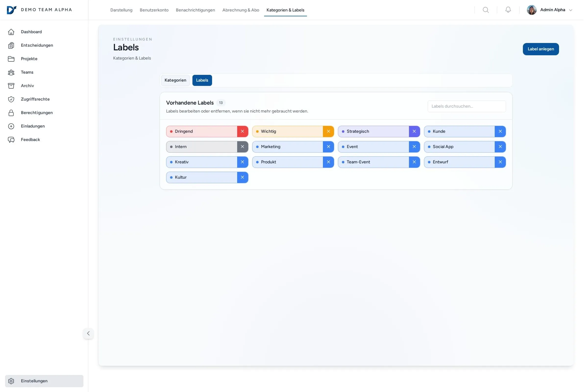Remove the Intern label
Screen dimensions: 588x392
(x=242, y=147)
